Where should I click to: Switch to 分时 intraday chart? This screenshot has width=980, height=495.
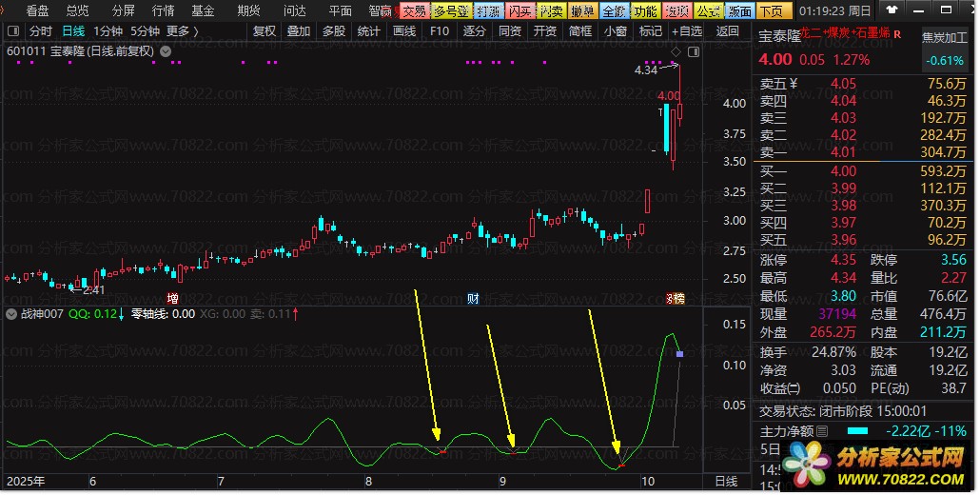(x=41, y=30)
